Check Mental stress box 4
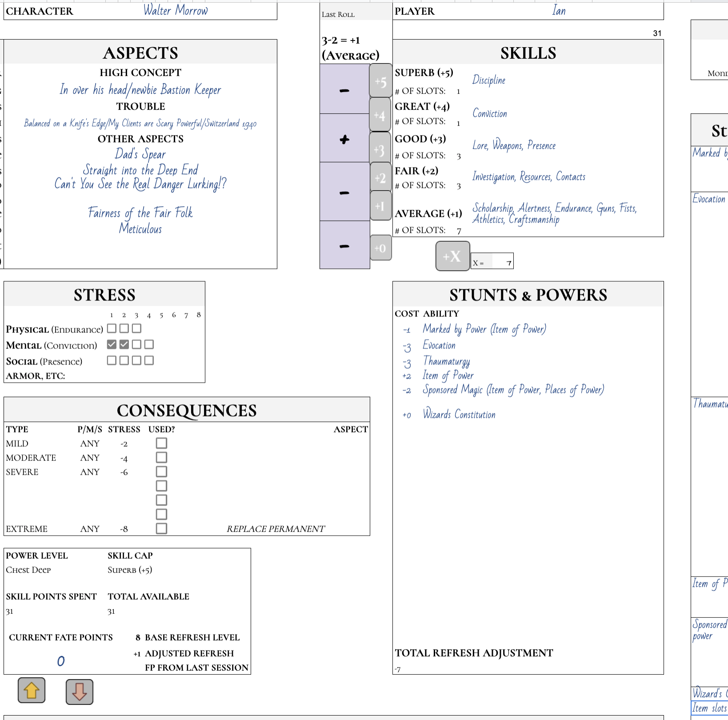728x720 pixels. [149, 344]
